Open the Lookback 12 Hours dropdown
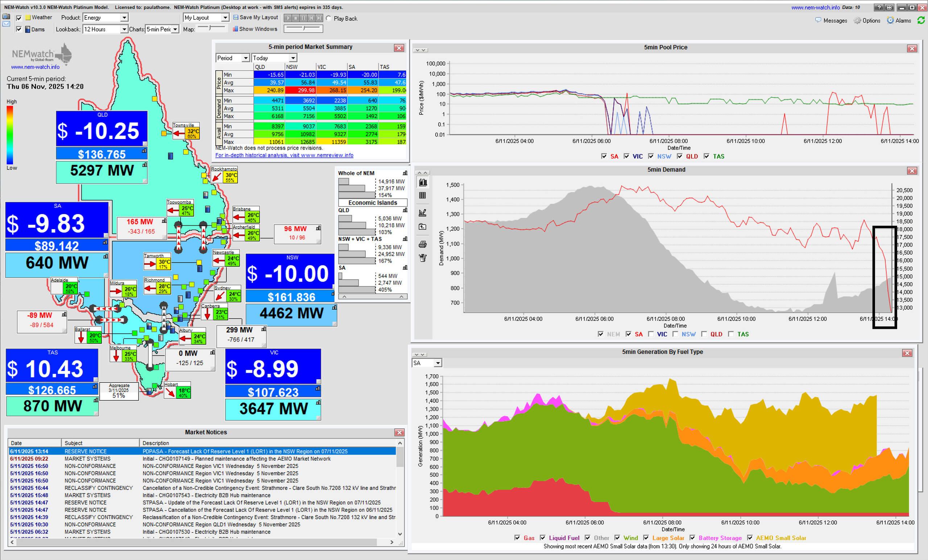928x560 pixels. point(124,29)
